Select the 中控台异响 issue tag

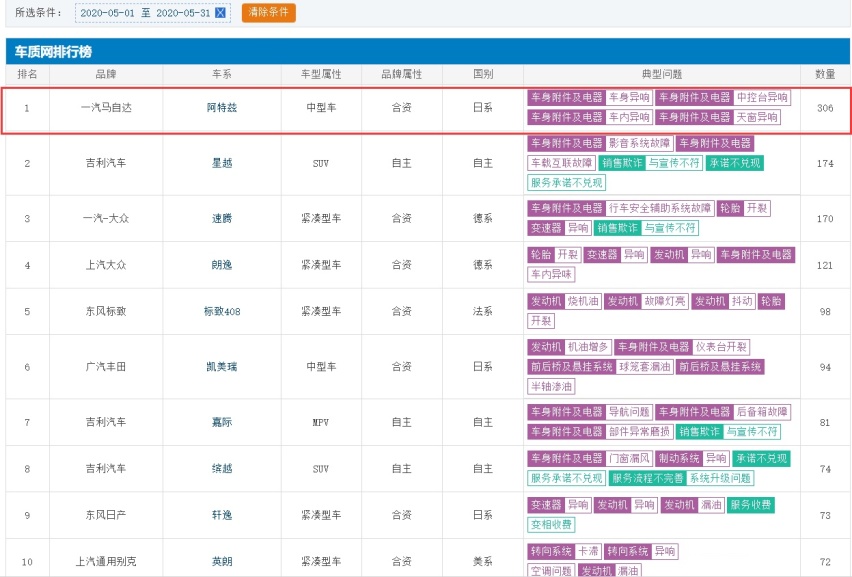(x=762, y=98)
